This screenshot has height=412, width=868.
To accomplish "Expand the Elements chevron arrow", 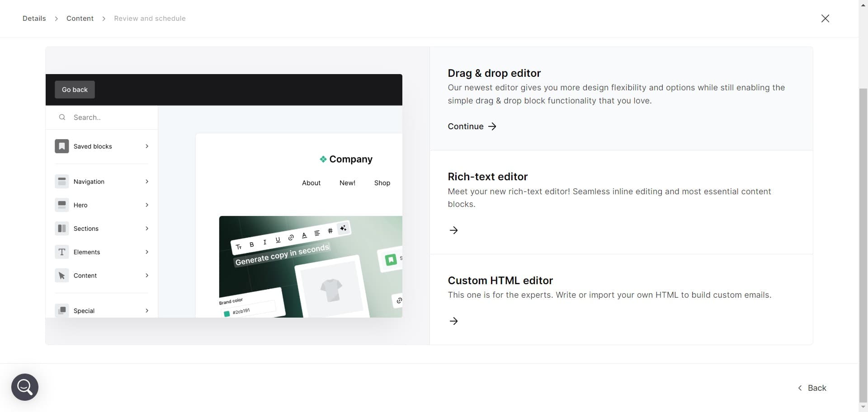I will [x=147, y=252].
